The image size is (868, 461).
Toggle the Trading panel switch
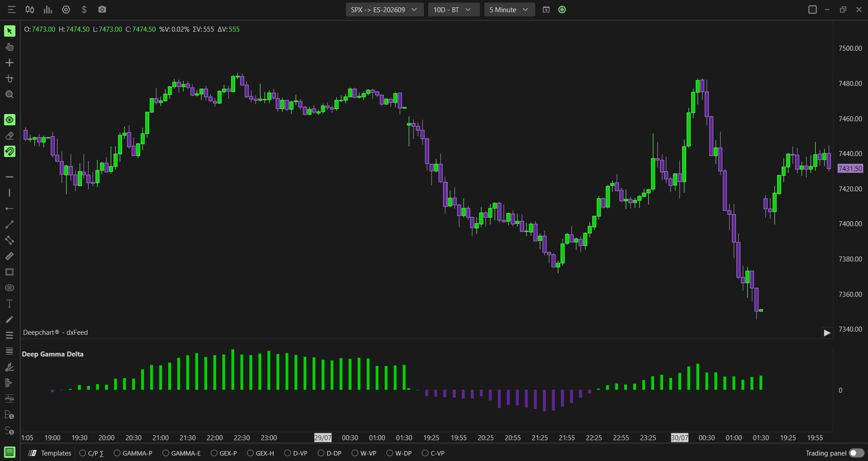coord(857,453)
